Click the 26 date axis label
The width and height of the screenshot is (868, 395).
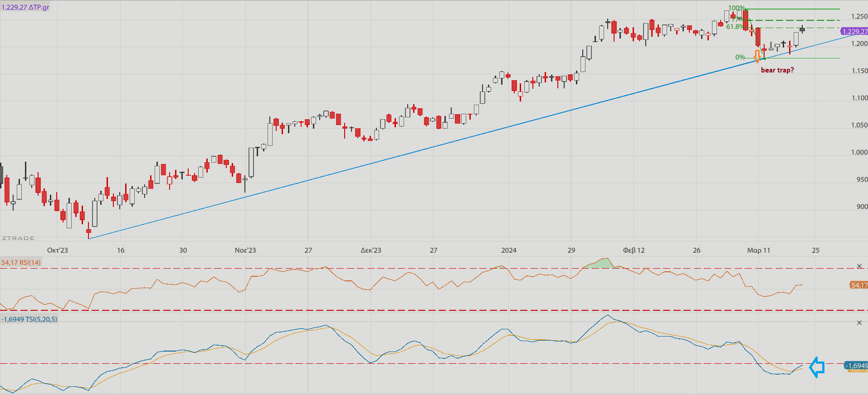(697, 250)
